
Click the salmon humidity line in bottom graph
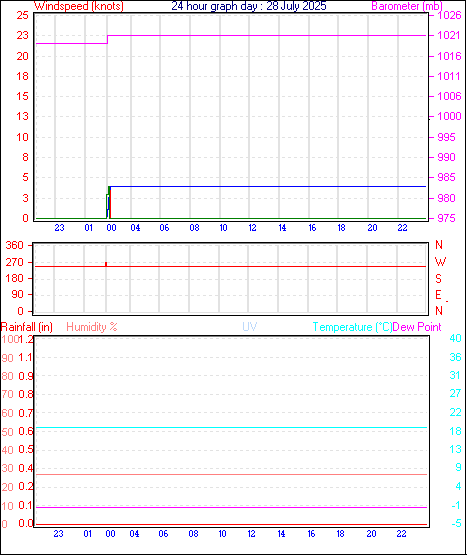pyautogui.click(x=231, y=475)
